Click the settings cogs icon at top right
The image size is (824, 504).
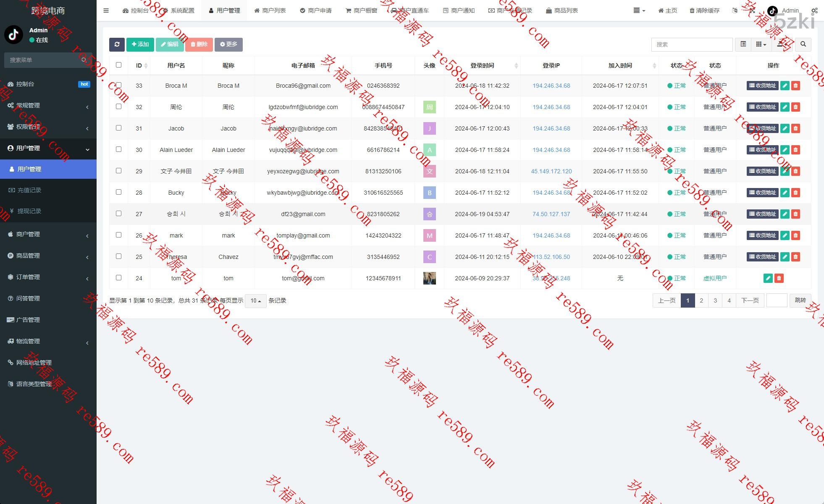coord(814,10)
